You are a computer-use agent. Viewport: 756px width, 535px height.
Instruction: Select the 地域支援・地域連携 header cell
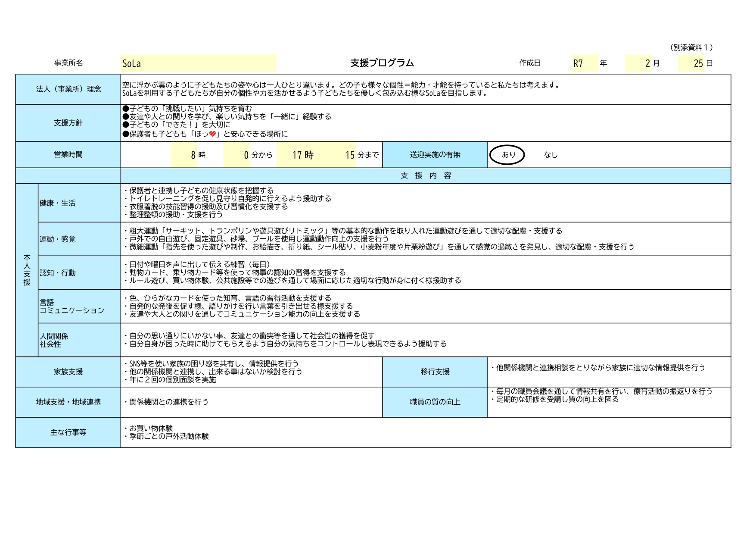point(68,402)
